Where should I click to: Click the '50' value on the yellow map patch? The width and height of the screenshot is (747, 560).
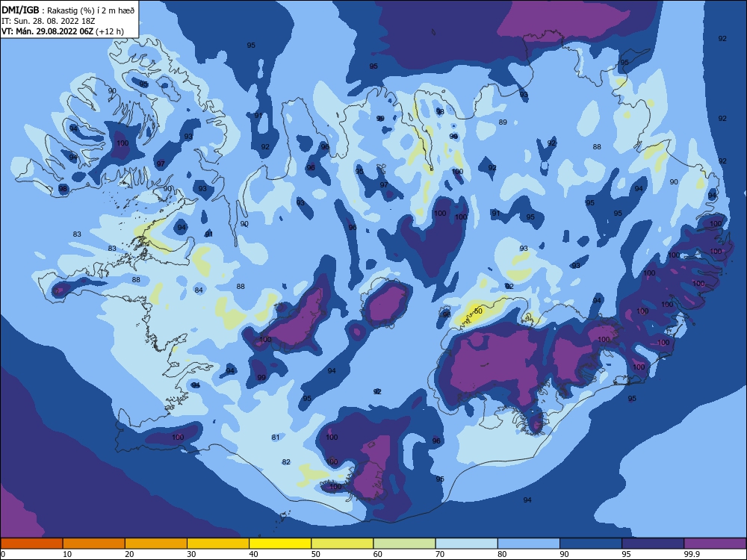click(x=478, y=311)
